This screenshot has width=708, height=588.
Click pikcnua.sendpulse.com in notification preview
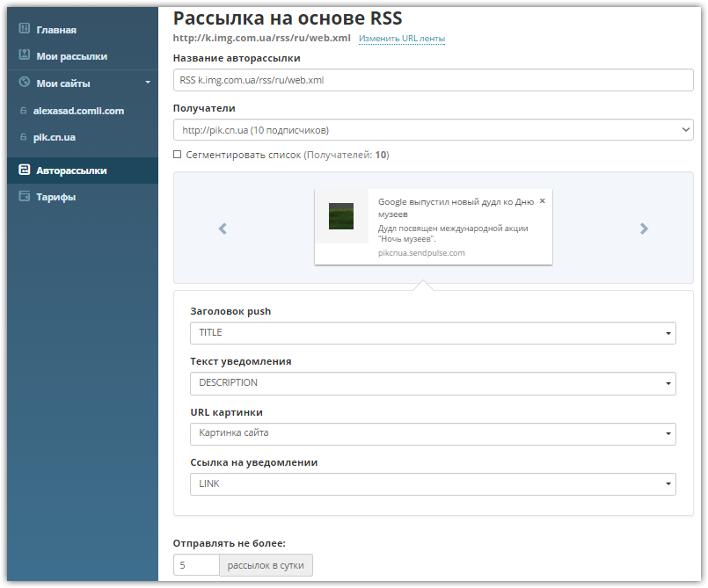[421, 253]
